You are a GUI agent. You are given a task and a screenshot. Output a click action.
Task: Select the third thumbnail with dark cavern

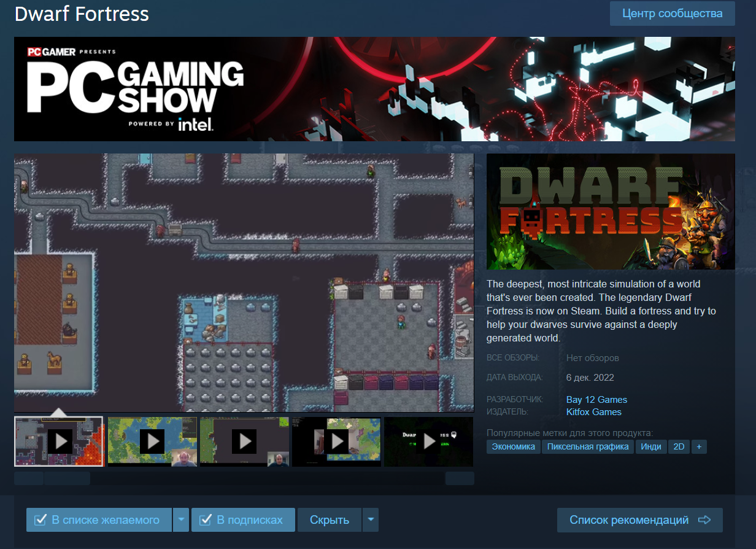(244, 442)
